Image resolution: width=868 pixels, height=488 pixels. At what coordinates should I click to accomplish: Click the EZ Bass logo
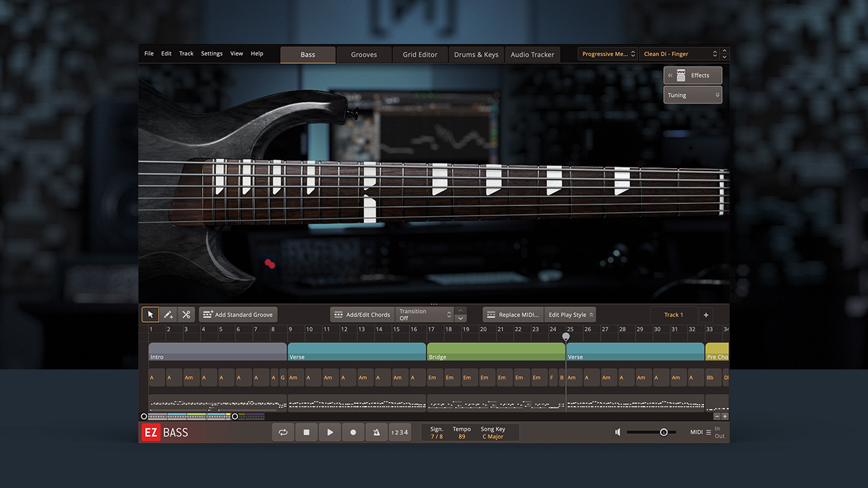(x=165, y=432)
